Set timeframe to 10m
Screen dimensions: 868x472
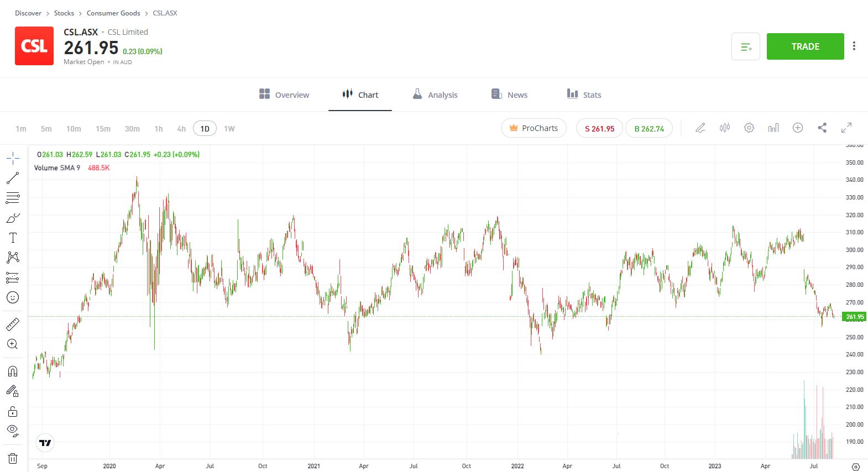pos(74,129)
